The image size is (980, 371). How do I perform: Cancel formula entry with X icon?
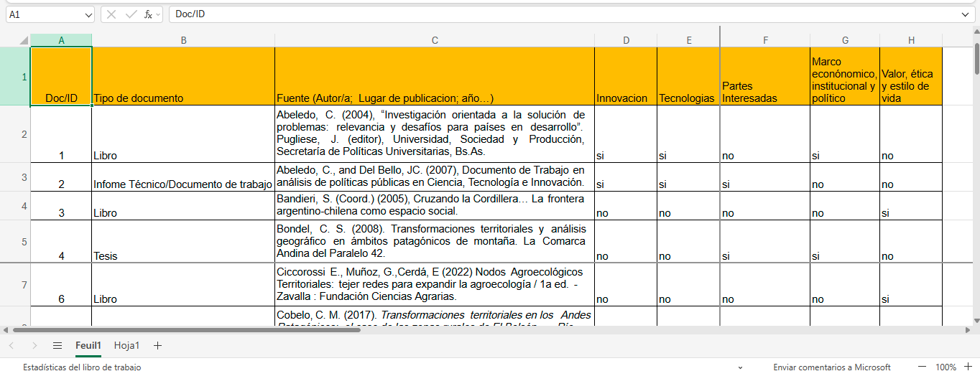tap(113, 14)
